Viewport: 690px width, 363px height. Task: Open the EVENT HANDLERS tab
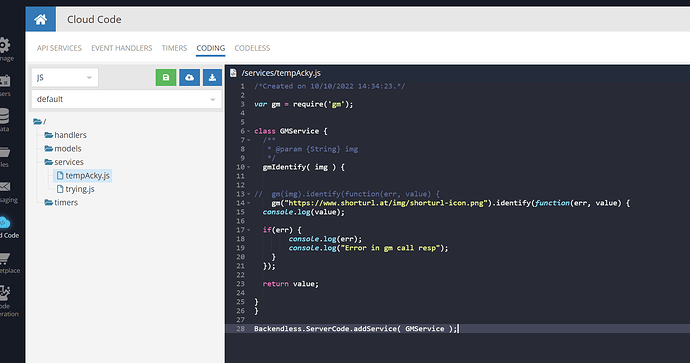pos(121,48)
